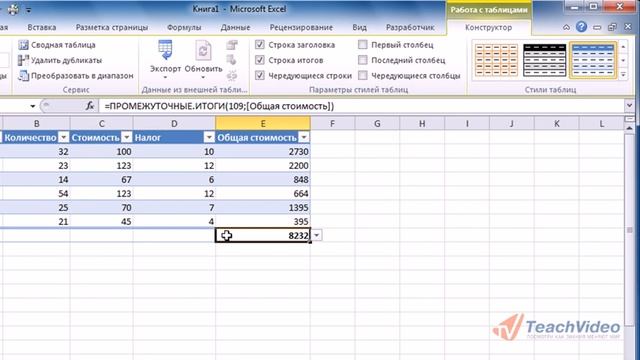The width and height of the screenshot is (640, 360).
Task: Open the Налог column filter dropdown
Action: tap(209, 138)
